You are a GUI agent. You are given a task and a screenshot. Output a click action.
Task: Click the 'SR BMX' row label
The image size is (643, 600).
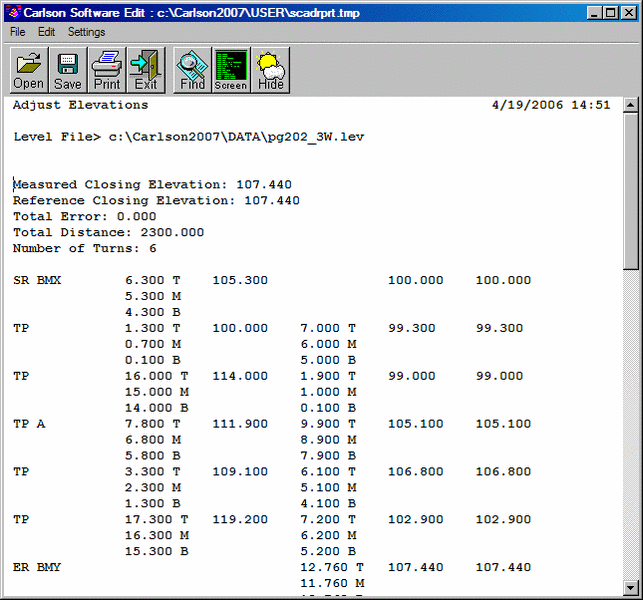pyautogui.click(x=37, y=281)
